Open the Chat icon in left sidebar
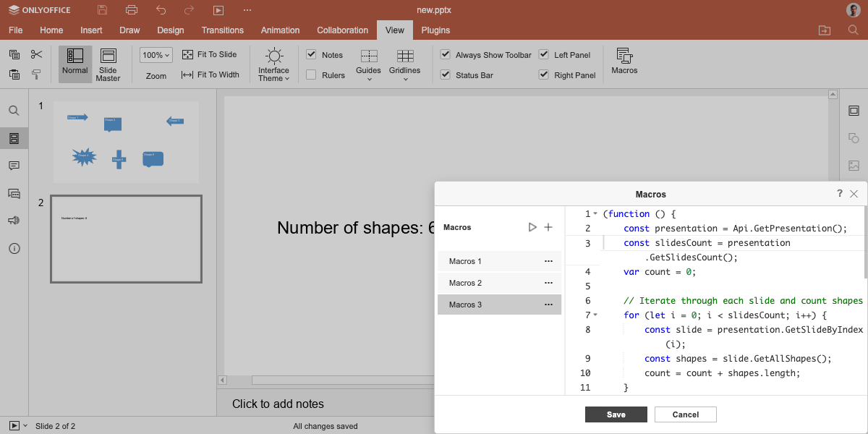 14,193
